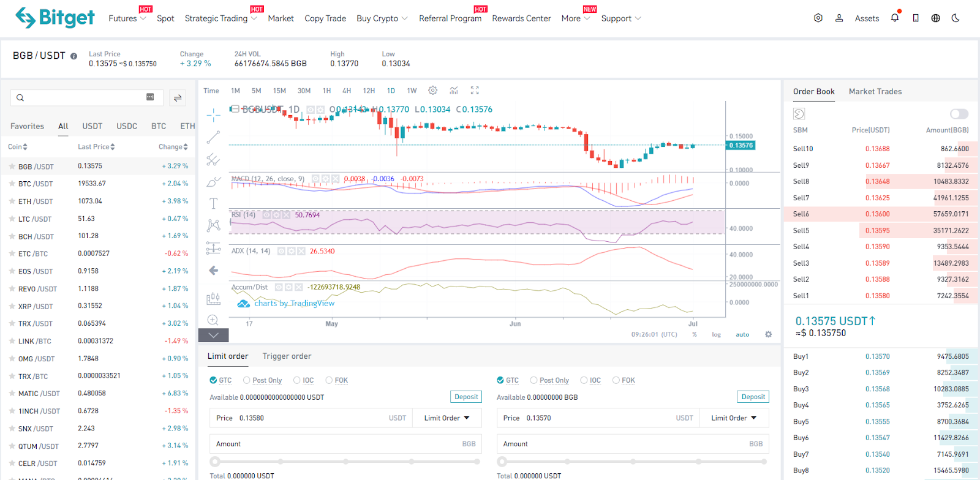Open the Rewards Center link
Image resolution: width=980 pixels, height=480 pixels.
(521, 18)
